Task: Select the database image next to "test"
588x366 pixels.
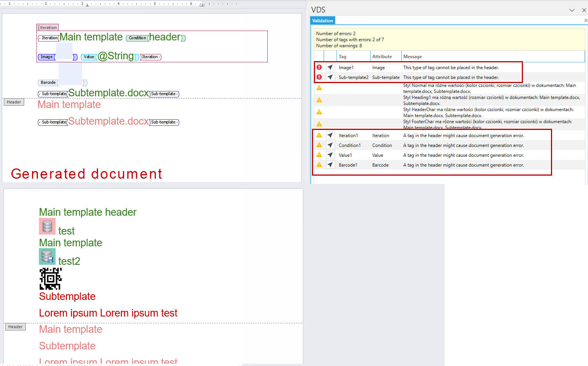Action: 47,226
